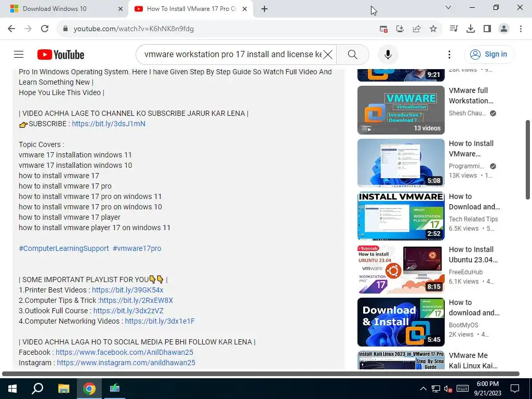
Task: Open the 9:21 video thumbnail
Action: 401,74
